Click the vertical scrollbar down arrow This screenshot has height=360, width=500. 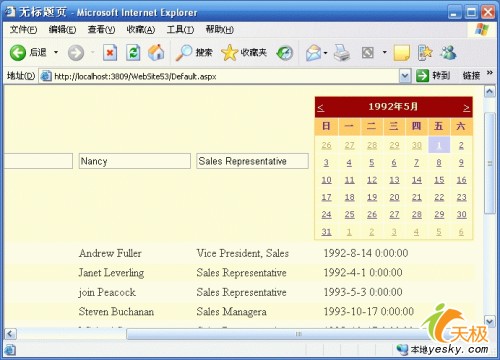tap(489, 322)
